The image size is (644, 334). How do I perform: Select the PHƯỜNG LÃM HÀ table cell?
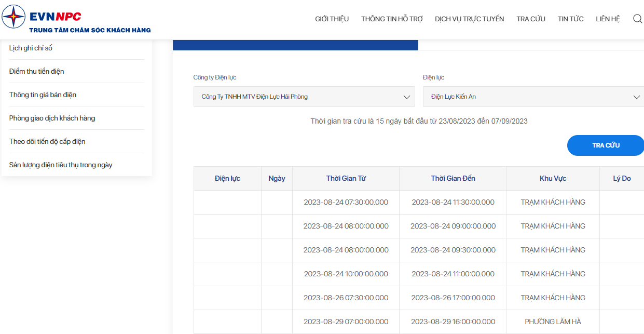[x=553, y=322]
